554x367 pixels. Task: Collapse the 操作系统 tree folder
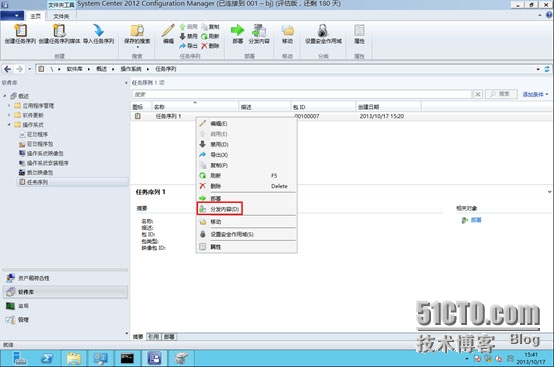9,125
